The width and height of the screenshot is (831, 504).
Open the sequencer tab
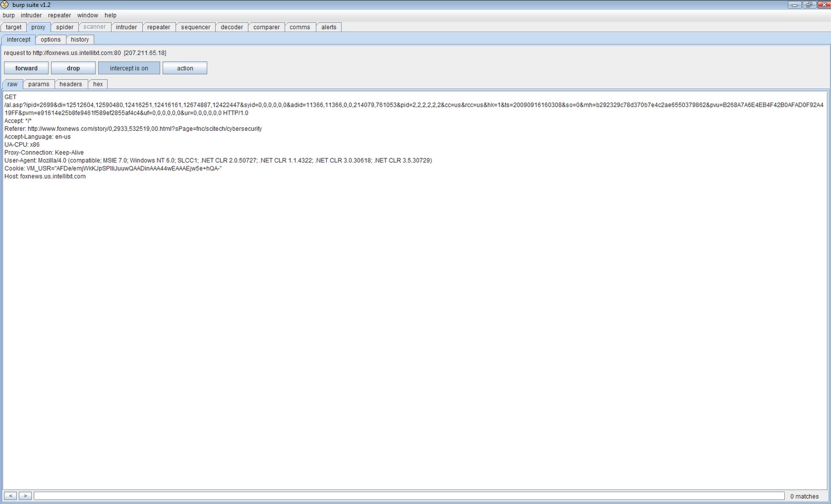click(196, 27)
